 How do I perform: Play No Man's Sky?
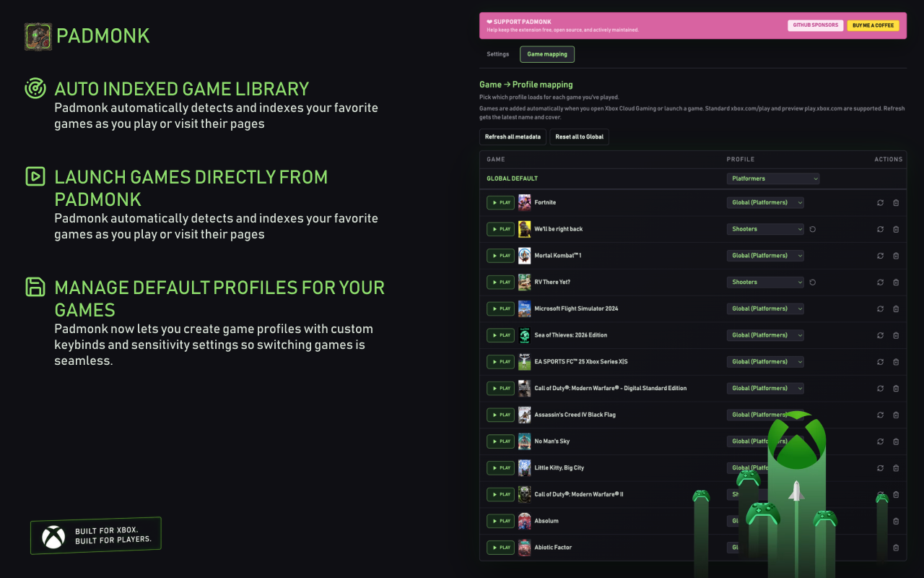click(500, 441)
